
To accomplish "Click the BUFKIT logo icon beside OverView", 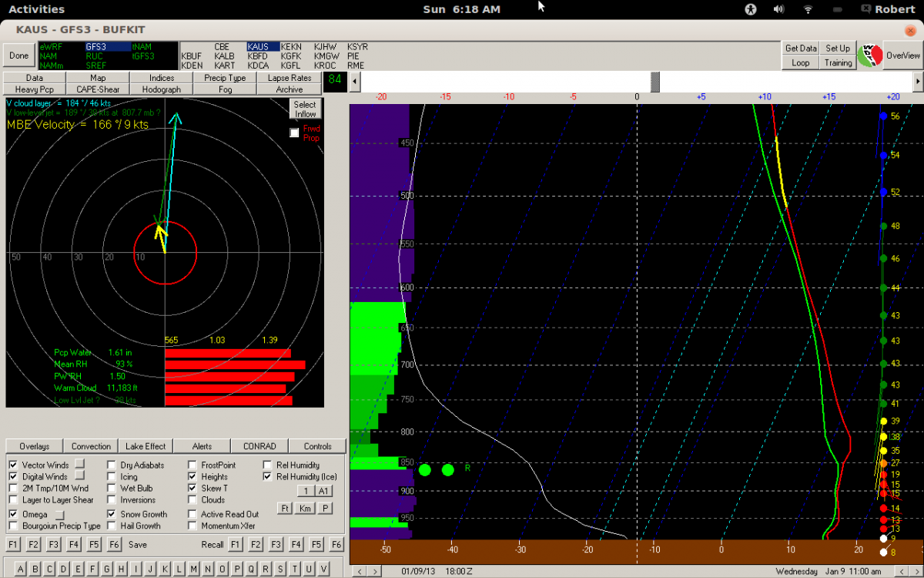I will pos(869,55).
